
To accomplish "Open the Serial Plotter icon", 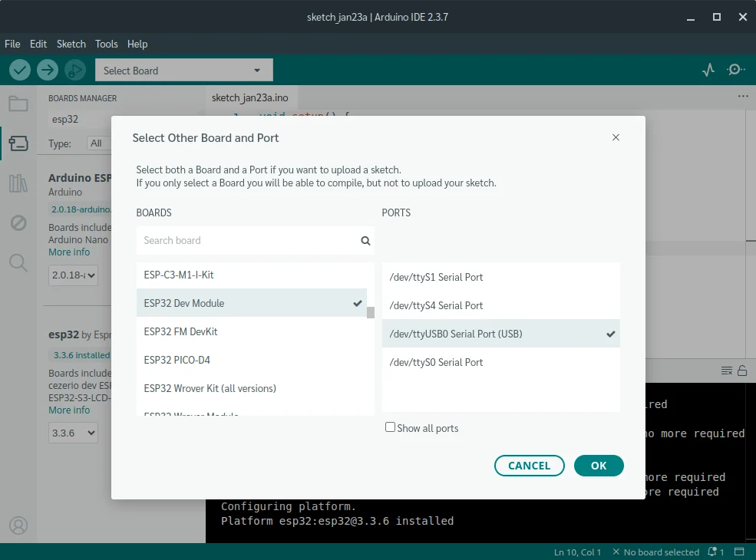I will click(708, 71).
